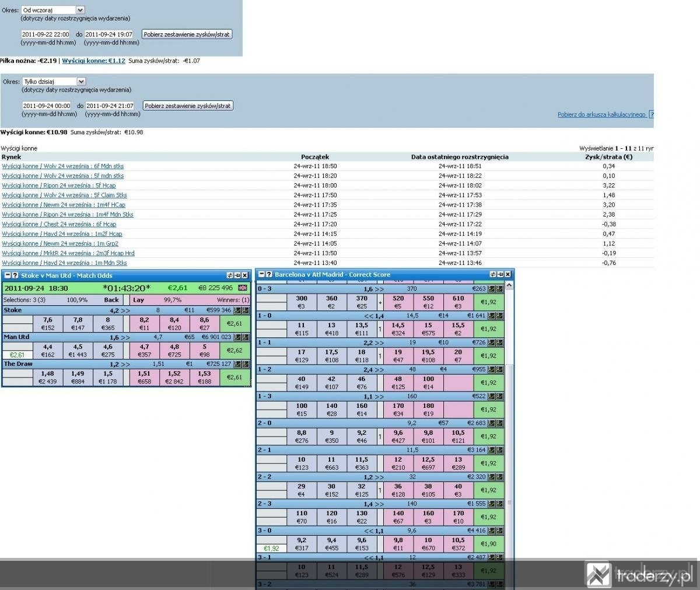This screenshot has height=590, width=700.
Task: Refresh the Stoke v Man Utd window
Action: [x=230, y=275]
